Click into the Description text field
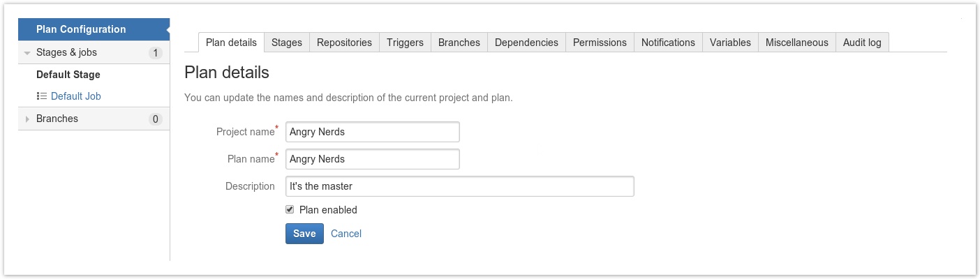This screenshot has height=279, width=980. click(460, 186)
